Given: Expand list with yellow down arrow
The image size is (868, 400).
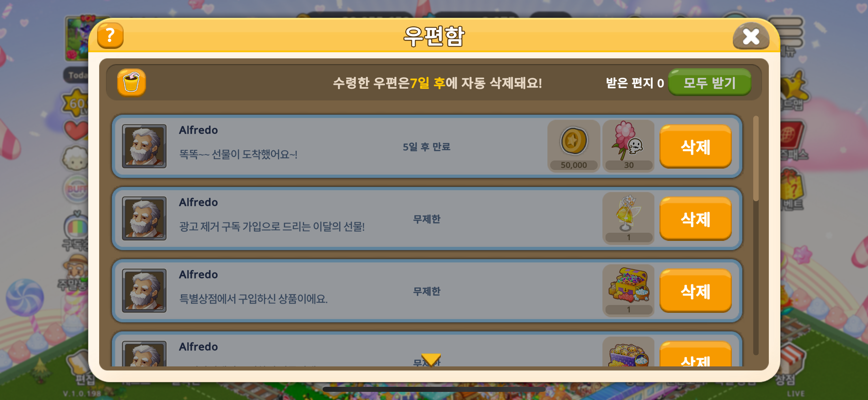Looking at the screenshot, I should pos(431,360).
